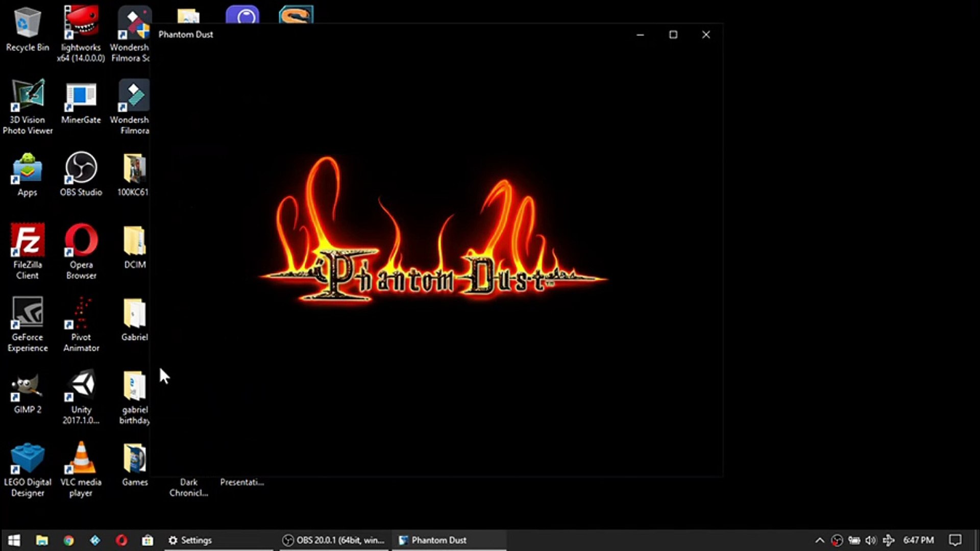Select the Games folder on desktop
The height and width of the screenshot is (551, 980).
[x=135, y=465]
